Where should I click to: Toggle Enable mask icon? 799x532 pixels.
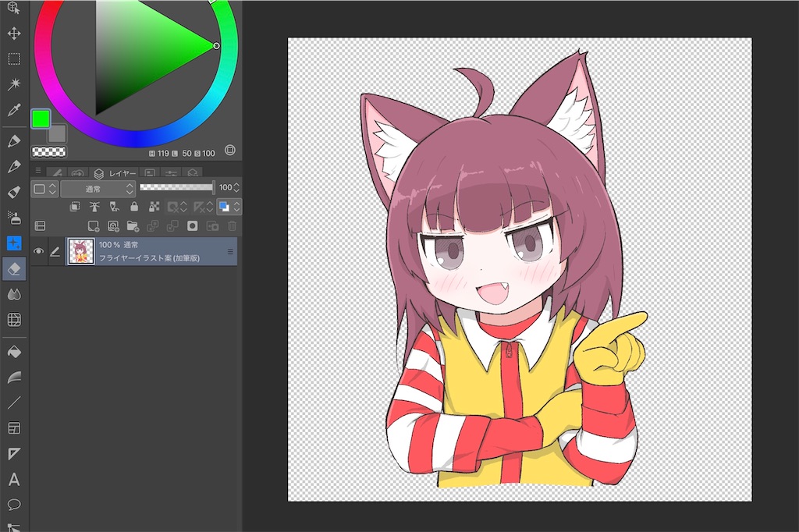[173, 207]
